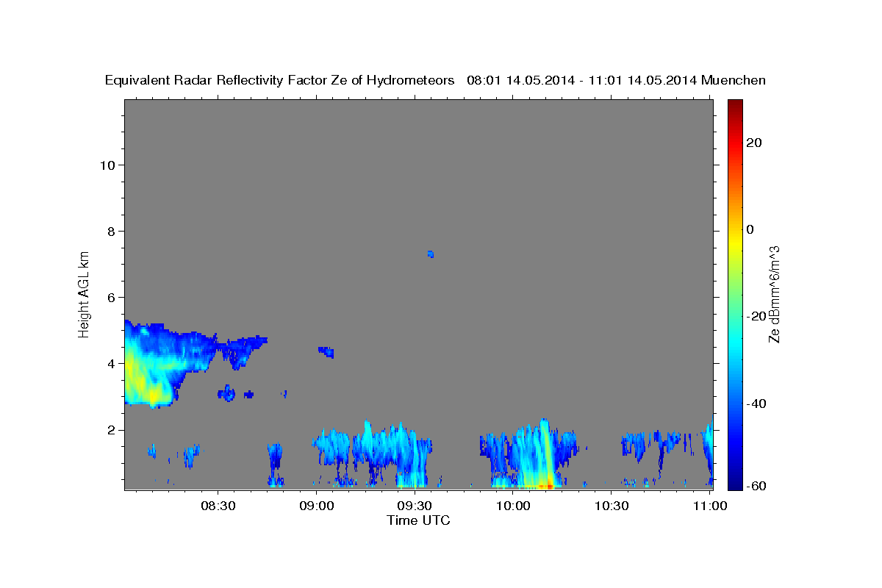Click the red ground-level echo after 10:00
Viewport: 882px width, 588px height.
point(545,486)
